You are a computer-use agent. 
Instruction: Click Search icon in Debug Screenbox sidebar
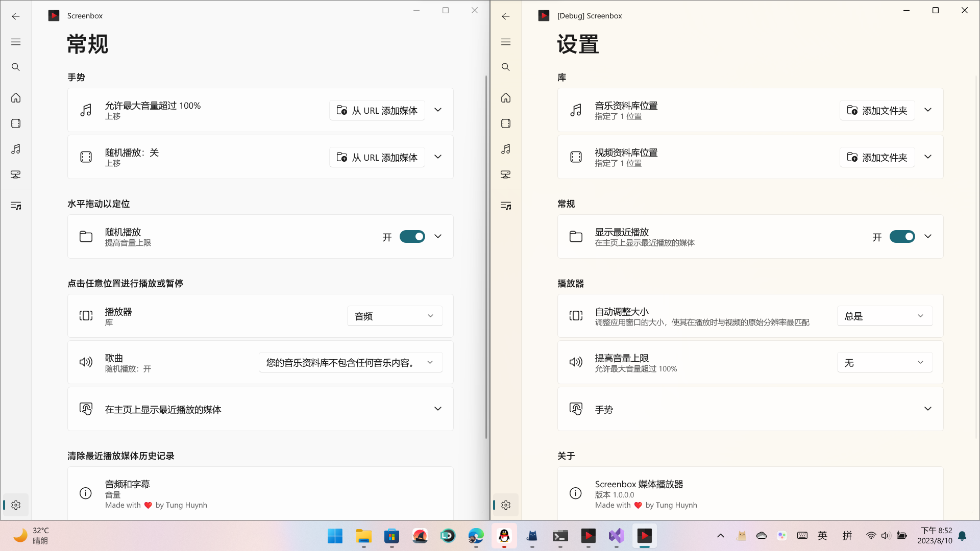pyautogui.click(x=506, y=67)
